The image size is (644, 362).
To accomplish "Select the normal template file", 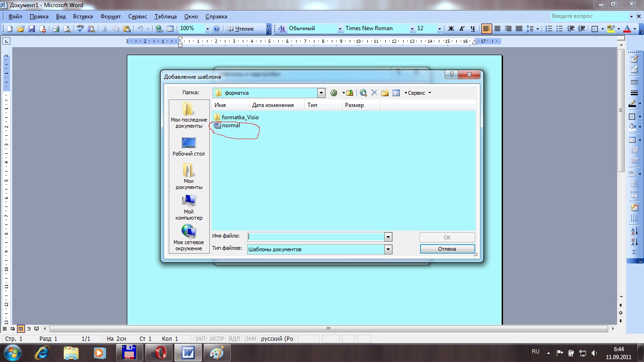I will tap(231, 125).
